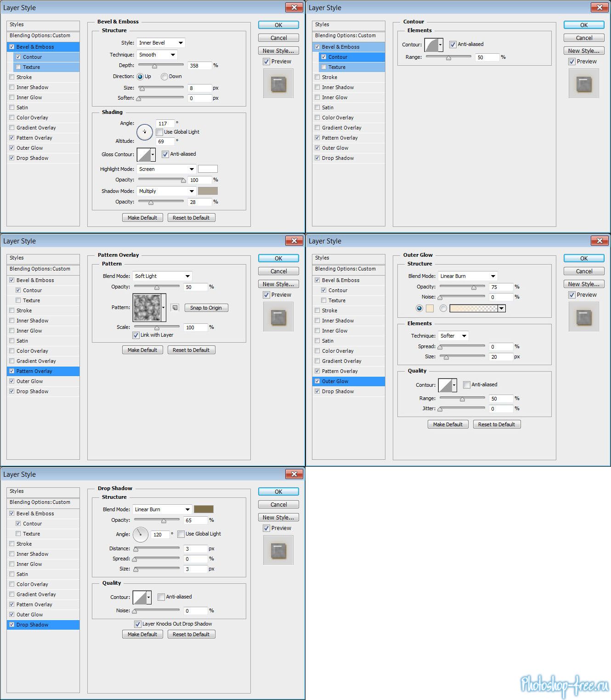Open the Pattern Overlay pattern thumbnail
Viewport: 611px width, 700px height.
(147, 308)
